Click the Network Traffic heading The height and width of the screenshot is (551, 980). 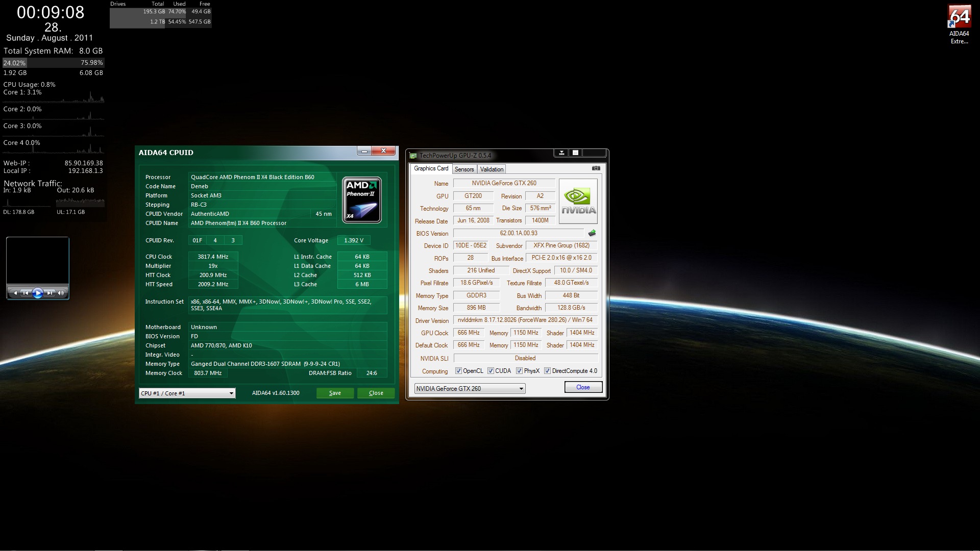[33, 183]
